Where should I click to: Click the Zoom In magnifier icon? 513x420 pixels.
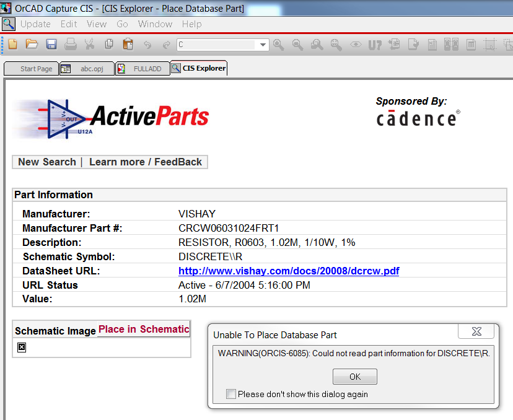278,45
